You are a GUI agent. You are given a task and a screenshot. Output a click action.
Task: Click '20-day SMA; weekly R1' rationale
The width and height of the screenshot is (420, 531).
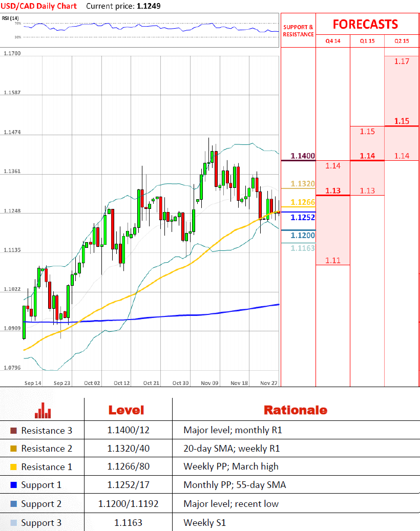point(232,449)
